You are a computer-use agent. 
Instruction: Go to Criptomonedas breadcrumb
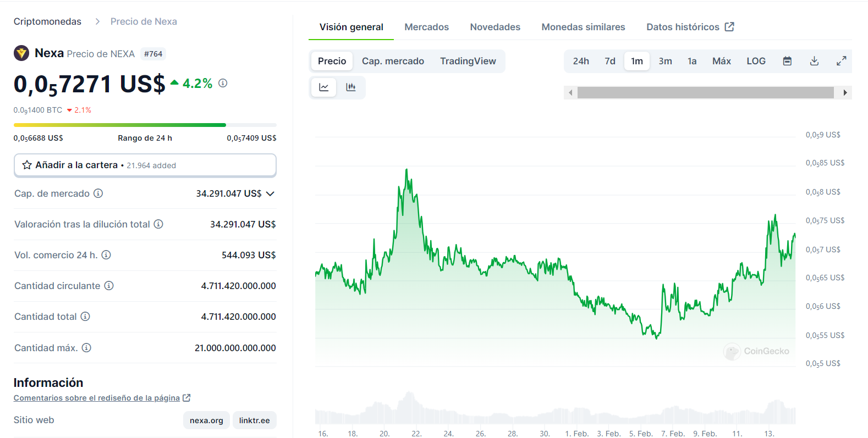(47, 21)
